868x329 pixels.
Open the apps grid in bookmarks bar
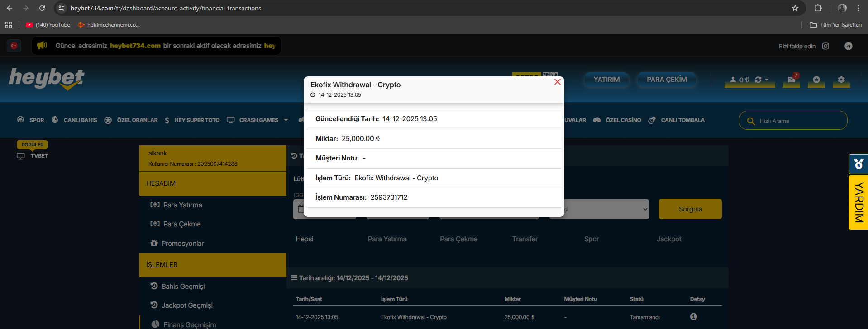[x=9, y=25]
